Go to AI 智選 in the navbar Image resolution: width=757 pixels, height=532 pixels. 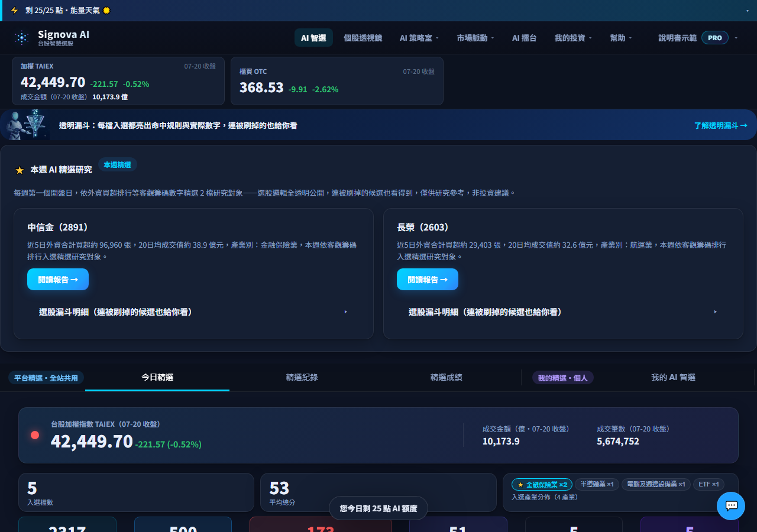pyautogui.click(x=313, y=38)
